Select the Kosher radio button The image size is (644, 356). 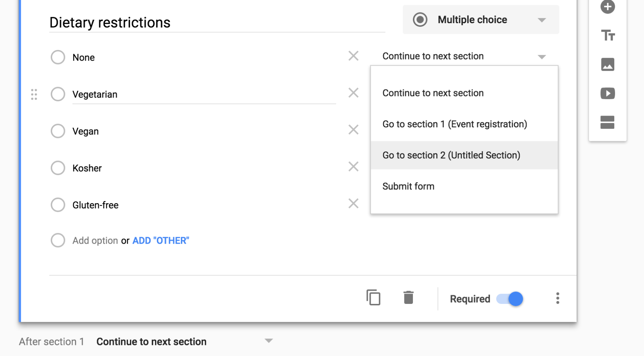click(58, 168)
